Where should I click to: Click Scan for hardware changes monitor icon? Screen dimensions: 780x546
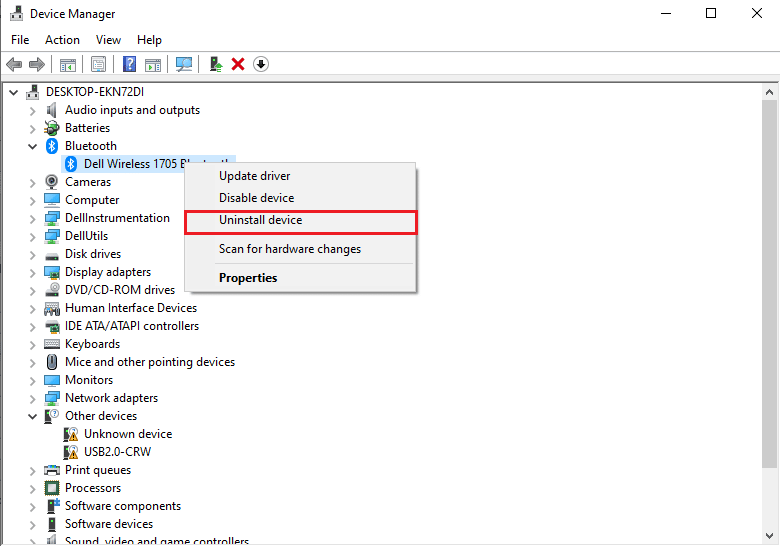184,64
